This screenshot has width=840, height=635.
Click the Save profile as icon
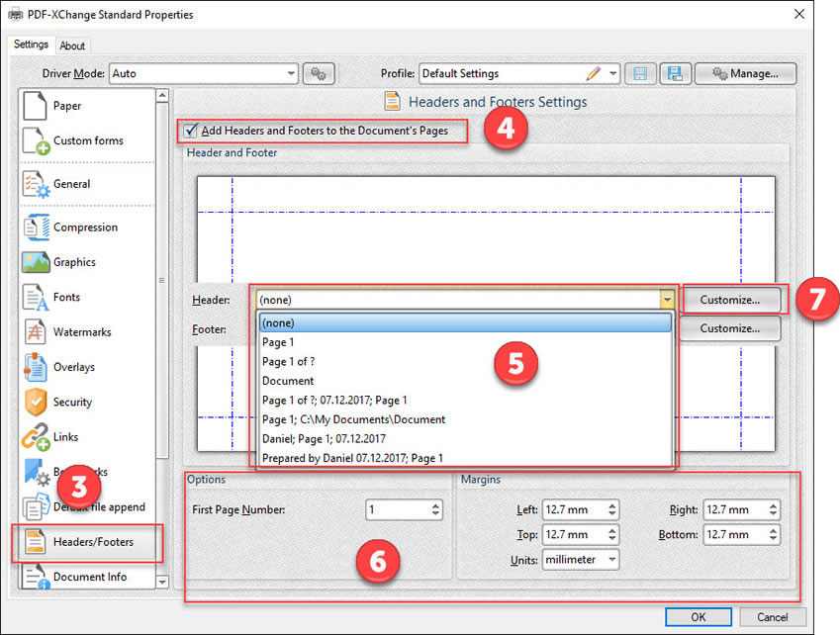(x=675, y=73)
